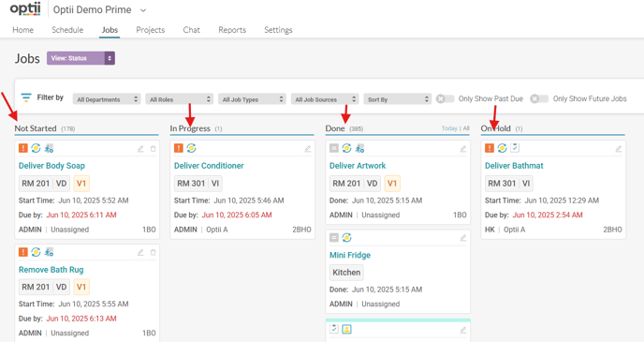Open the Deliver Bathmat job

coord(514,166)
